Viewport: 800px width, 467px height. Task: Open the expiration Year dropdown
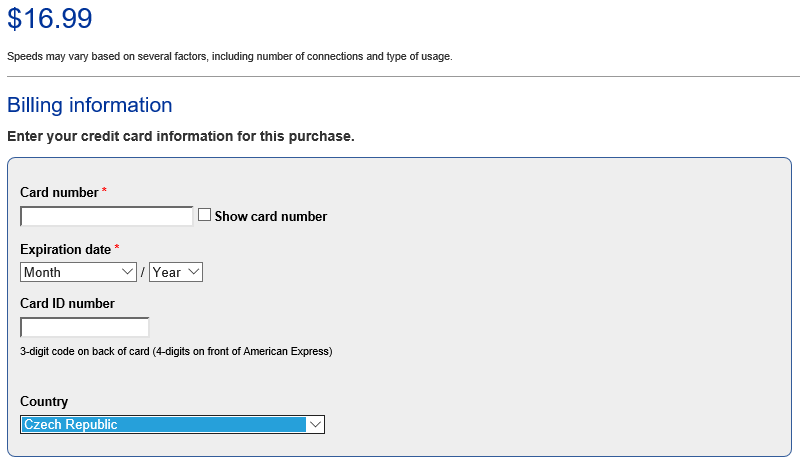tap(175, 272)
